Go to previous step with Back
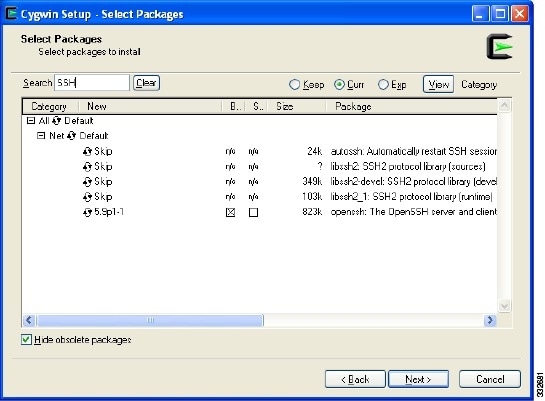The width and height of the screenshot is (545, 401). point(355,379)
